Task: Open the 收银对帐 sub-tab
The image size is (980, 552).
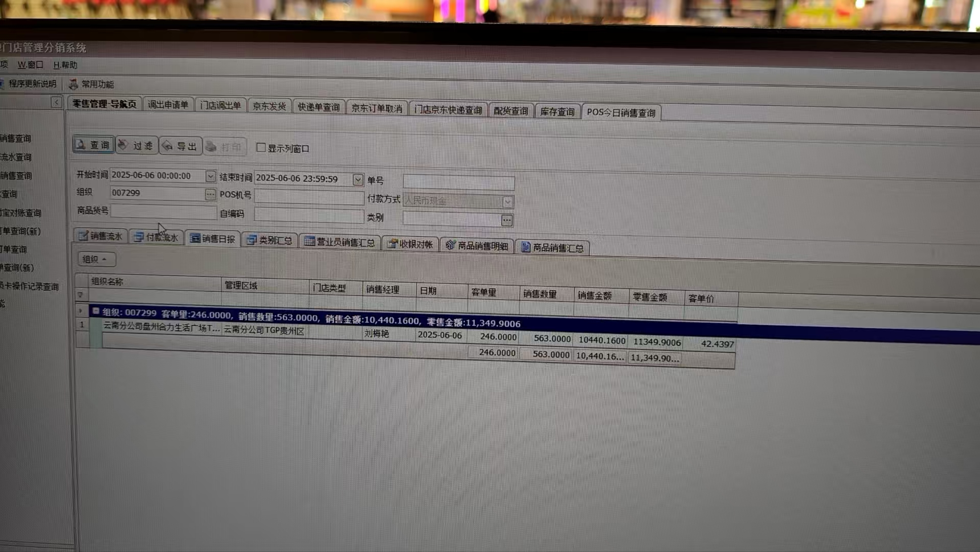Action: coord(410,244)
